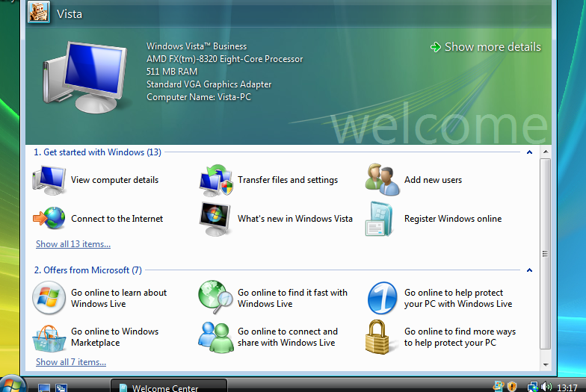Click the Add new users icon
Viewport: 586px width, 392px height.
(x=383, y=179)
